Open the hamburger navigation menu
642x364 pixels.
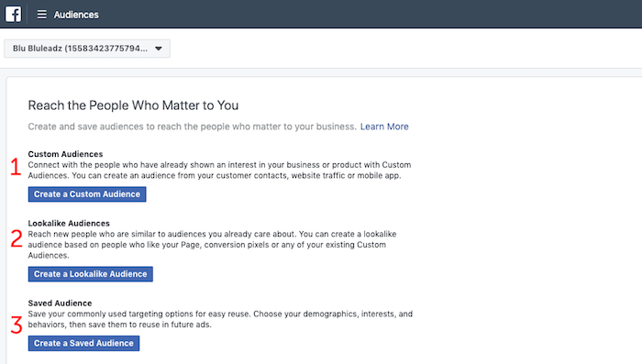42,15
